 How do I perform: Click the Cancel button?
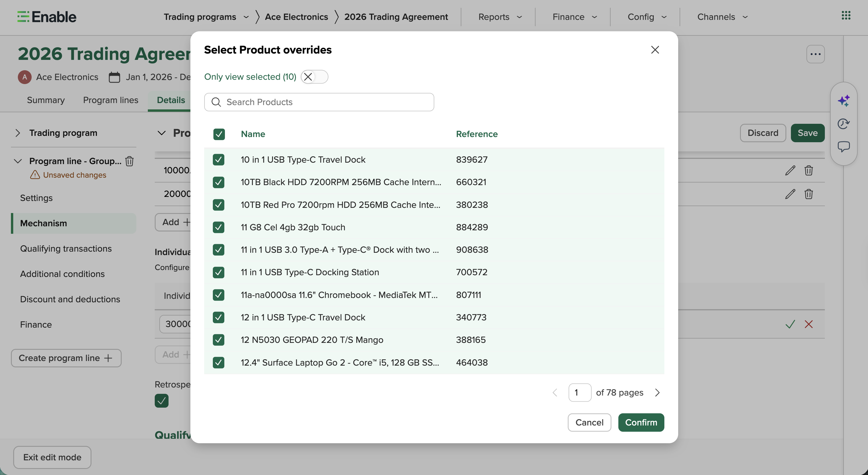[x=589, y=422]
